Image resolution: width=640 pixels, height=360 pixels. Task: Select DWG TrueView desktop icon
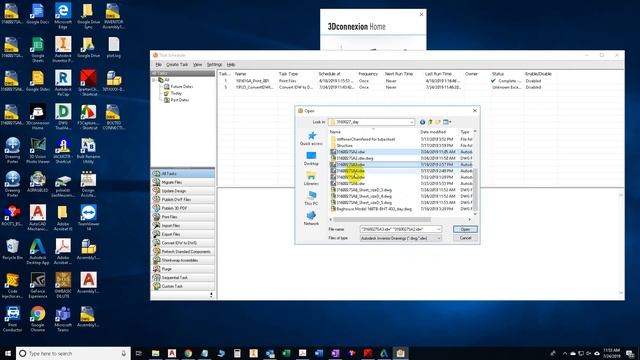click(x=62, y=117)
